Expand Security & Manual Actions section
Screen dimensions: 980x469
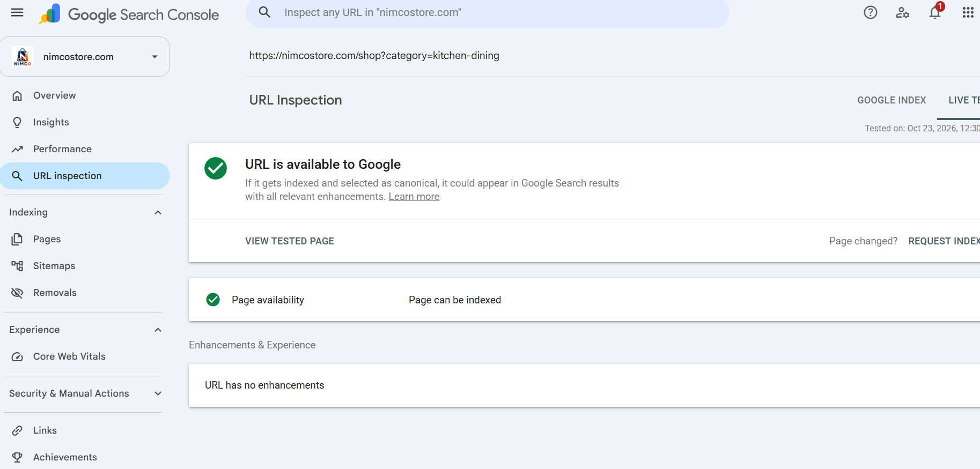tap(158, 393)
